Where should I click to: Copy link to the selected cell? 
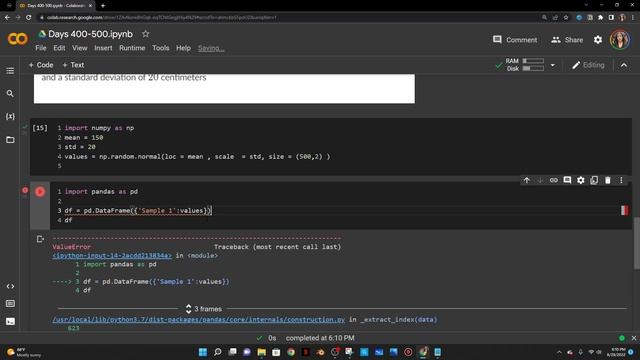point(553,180)
